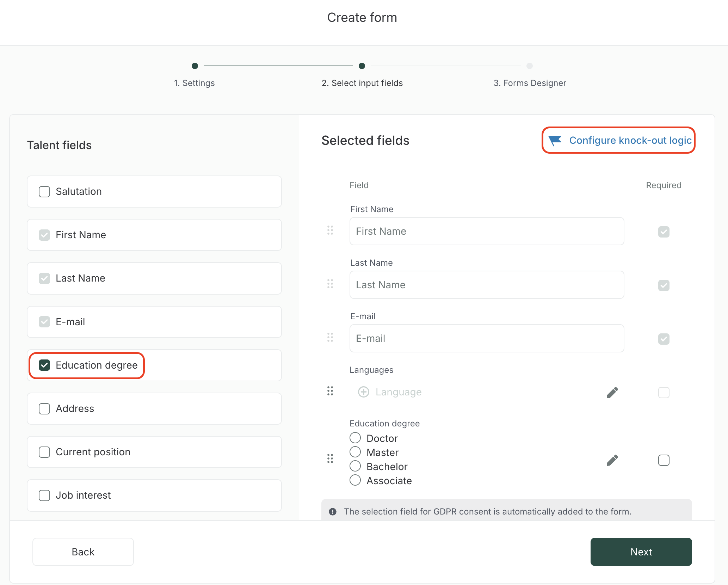Click the knock-out logic flag icon

pos(555,140)
